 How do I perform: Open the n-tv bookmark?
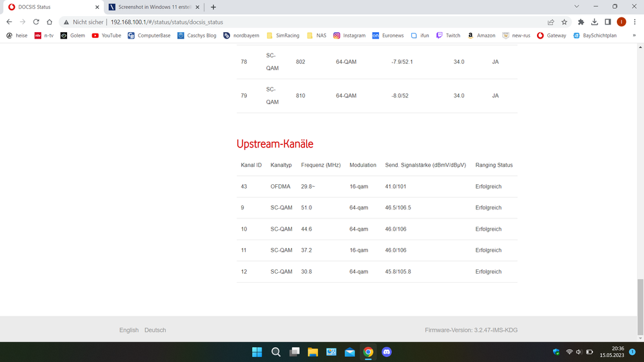click(44, 35)
